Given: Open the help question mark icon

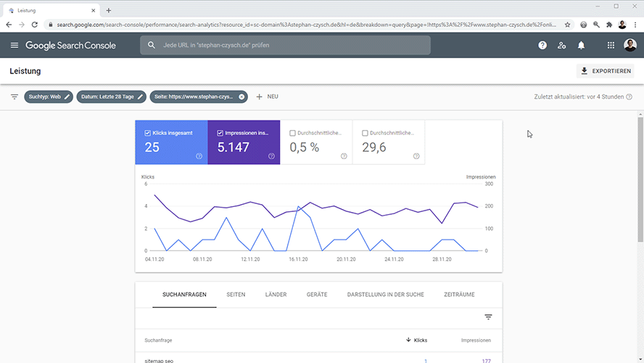Looking at the screenshot, I should click(542, 45).
